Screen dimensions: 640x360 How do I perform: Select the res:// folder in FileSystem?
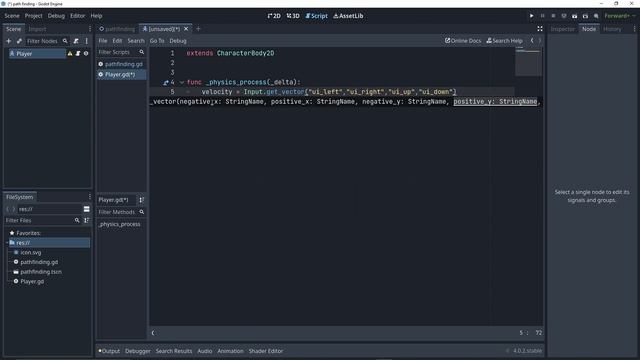(x=49, y=243)
